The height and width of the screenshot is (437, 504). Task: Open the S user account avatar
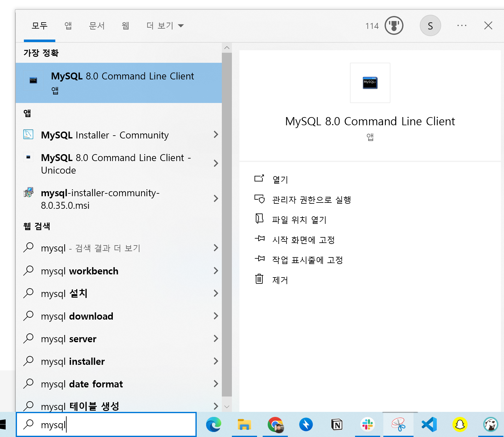430,25
